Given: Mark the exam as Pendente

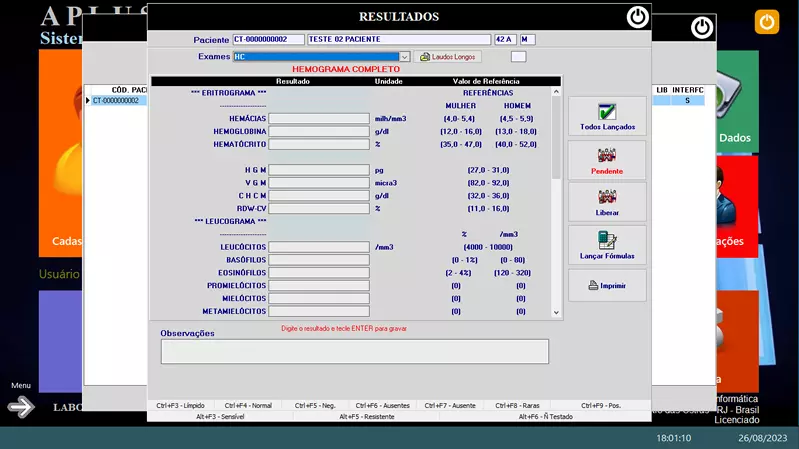Looking at the screenshot, I should [607, 160].
